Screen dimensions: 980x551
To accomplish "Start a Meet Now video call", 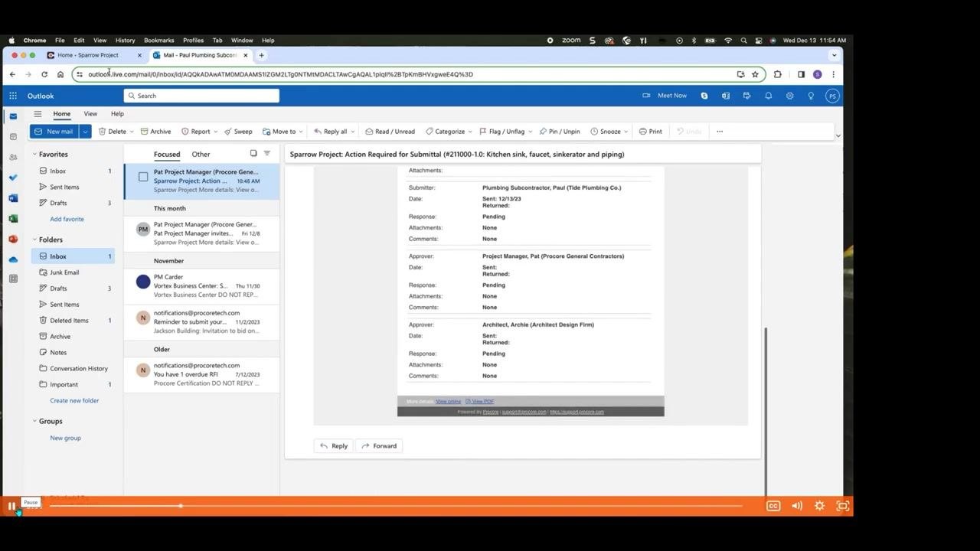I will click(665, 96).
